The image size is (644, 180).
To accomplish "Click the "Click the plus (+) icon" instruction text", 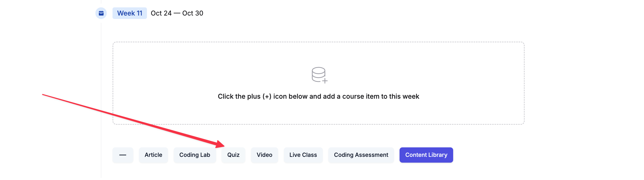I will tap(318, 97).
